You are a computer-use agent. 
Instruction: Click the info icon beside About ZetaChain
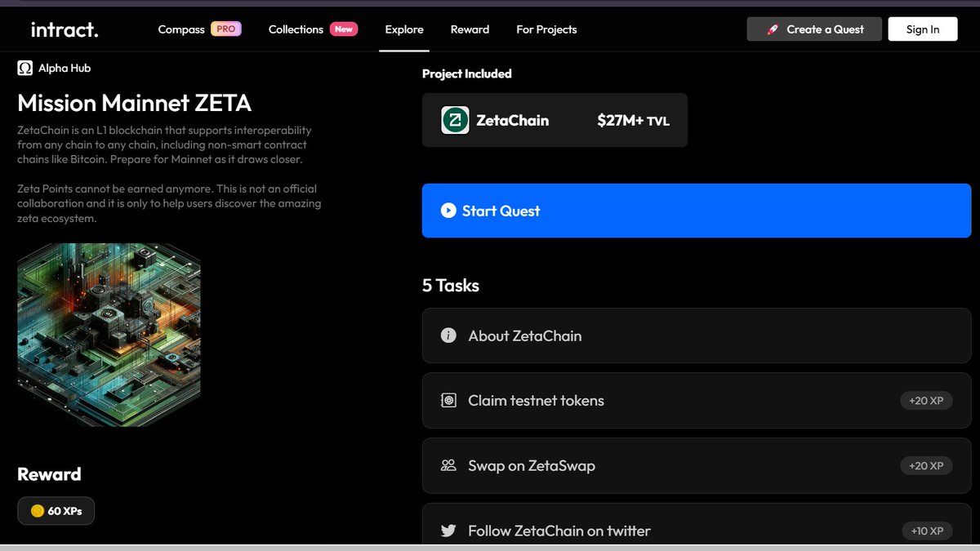pyautogui.click(x=448, y=335)
